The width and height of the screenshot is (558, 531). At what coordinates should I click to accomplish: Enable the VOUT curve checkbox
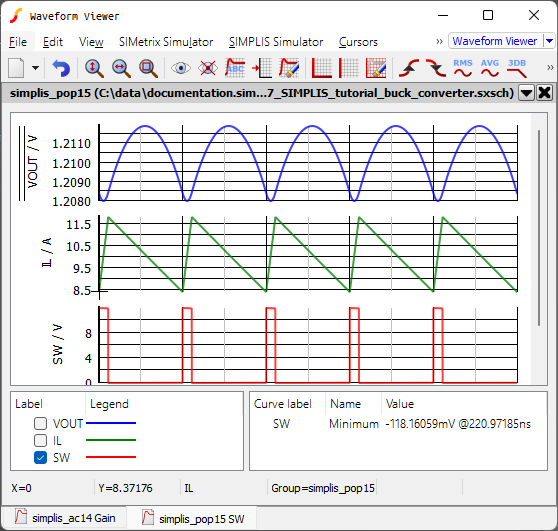[40, 424]
